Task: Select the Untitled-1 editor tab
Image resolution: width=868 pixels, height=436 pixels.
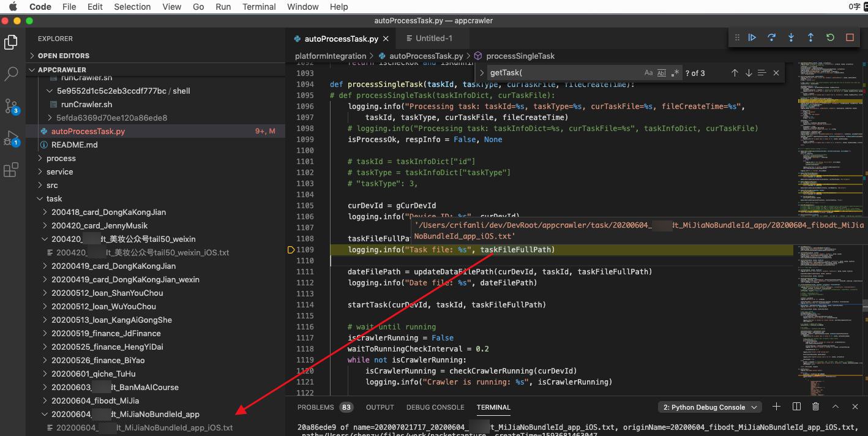Action: click(x=433, y=38)
